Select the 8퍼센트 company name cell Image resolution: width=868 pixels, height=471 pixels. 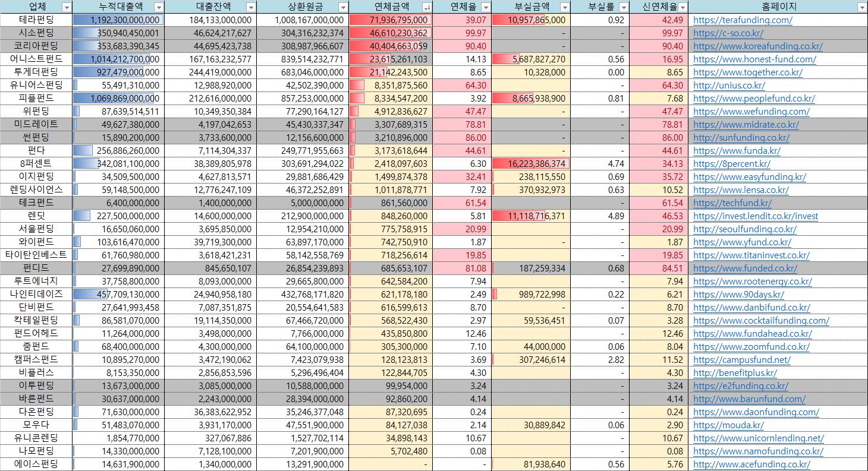point(36,164)
